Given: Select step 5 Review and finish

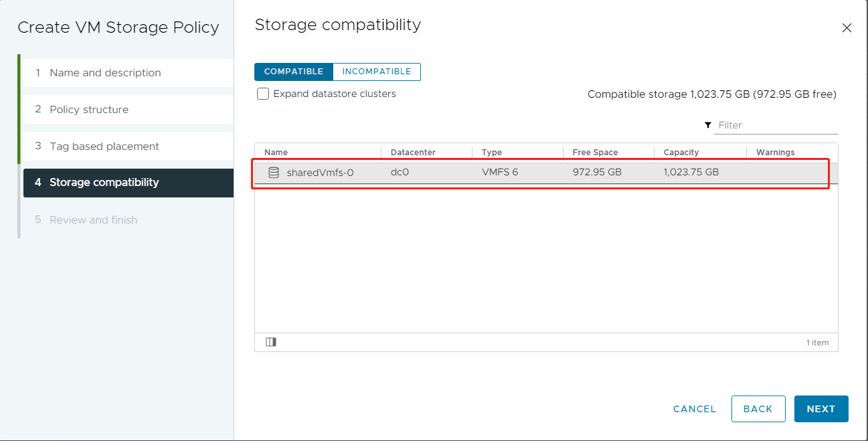Looking at the screenshot, I should [x=128, y=219].
